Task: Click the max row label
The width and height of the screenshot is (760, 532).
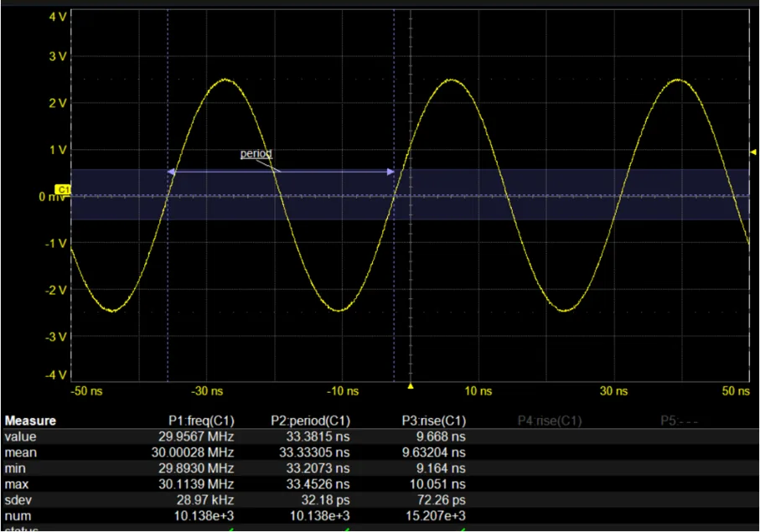Action: 17,484
